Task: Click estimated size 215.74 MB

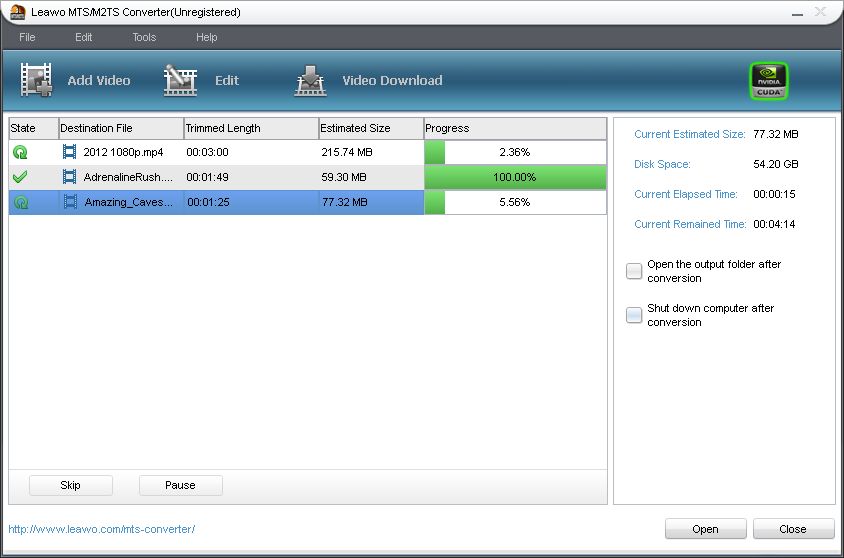Action: [347, 152]
